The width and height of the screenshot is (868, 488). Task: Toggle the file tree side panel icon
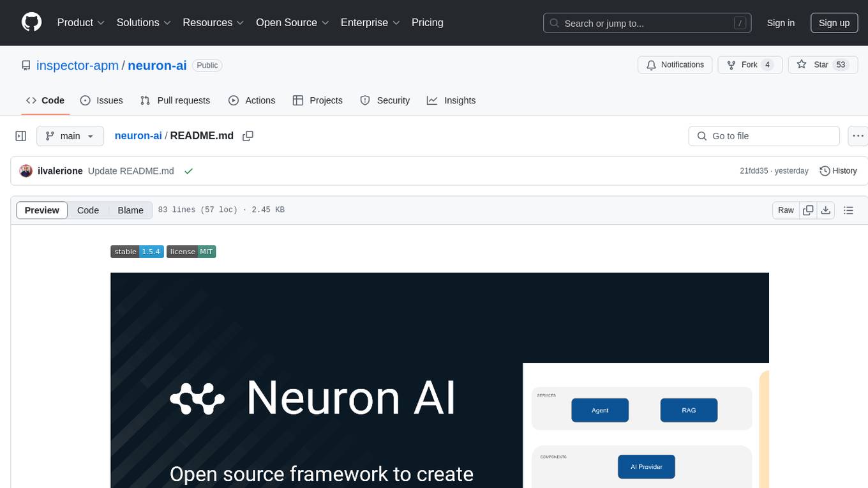(x=21, y=136)
